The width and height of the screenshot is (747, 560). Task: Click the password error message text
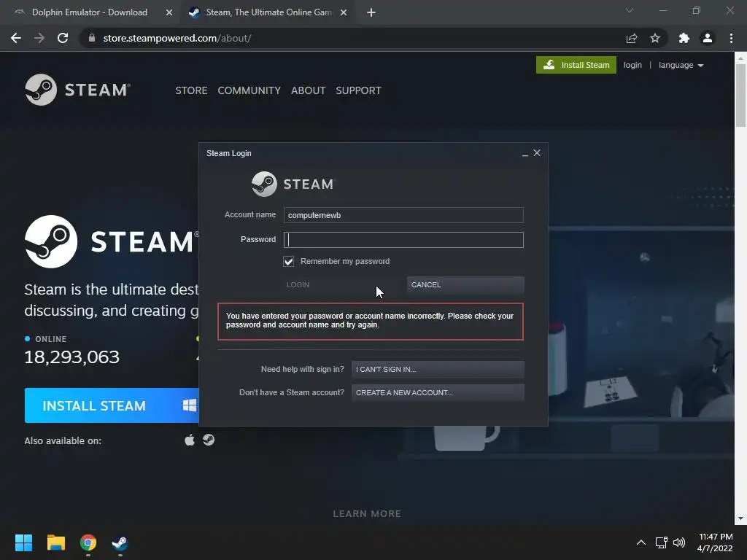[x=370, y=321]
